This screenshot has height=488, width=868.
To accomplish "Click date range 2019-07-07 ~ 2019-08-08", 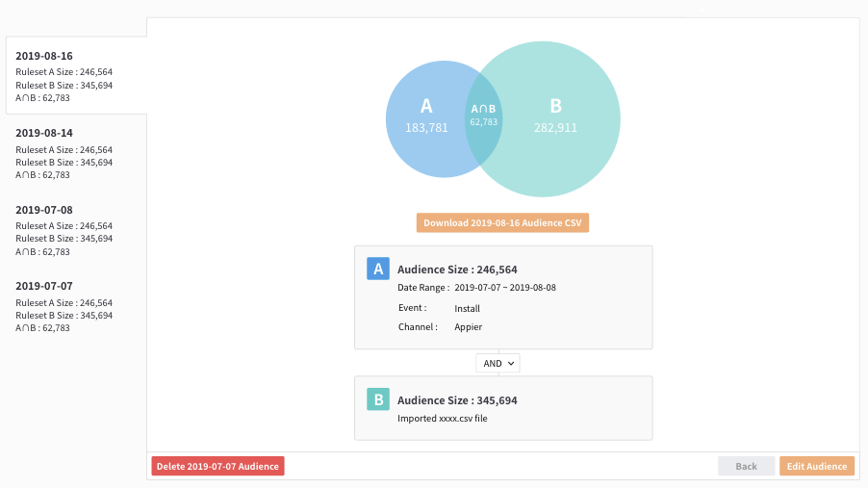I will tap(505, 288).
